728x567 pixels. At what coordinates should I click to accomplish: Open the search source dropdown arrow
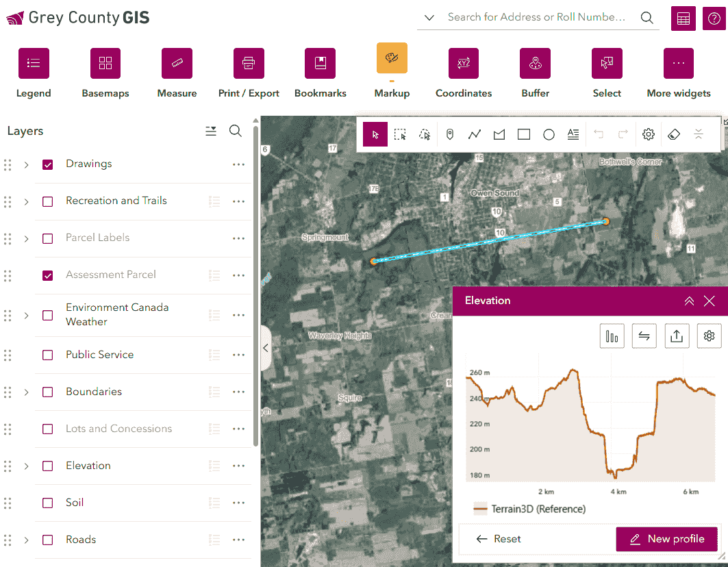pyautogui.click(x=429, y=18)
